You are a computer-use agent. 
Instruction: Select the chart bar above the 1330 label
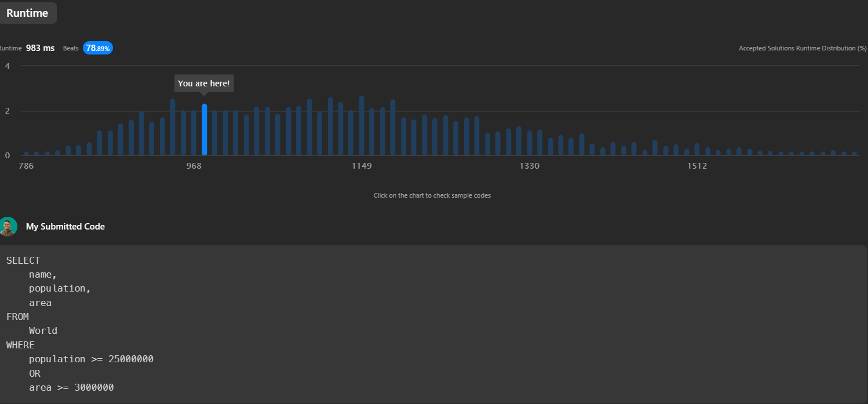530,143
